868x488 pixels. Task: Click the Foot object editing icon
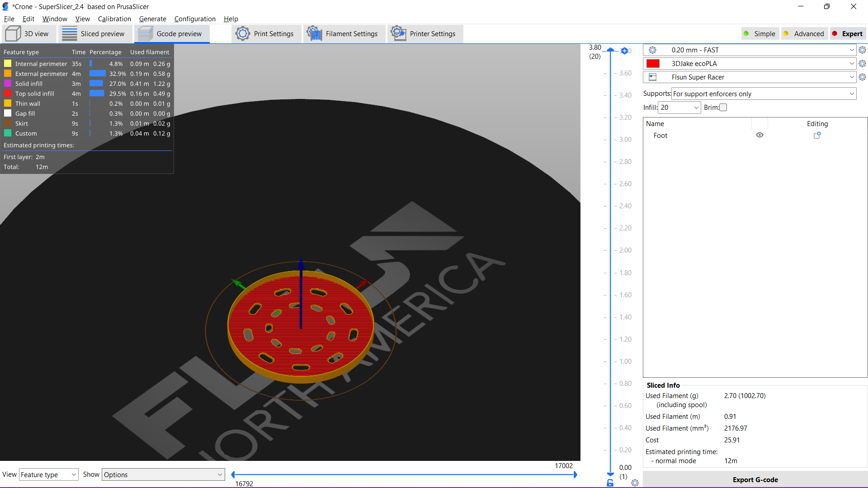tap(817, 135)
